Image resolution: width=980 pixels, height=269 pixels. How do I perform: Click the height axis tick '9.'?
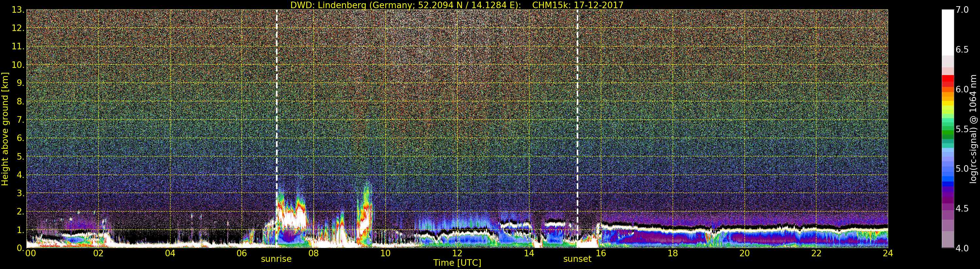click(20, 83)
